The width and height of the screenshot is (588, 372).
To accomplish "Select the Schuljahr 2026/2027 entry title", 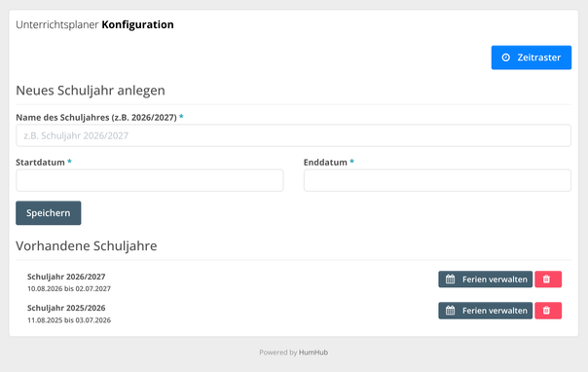I will click(66, 277).
